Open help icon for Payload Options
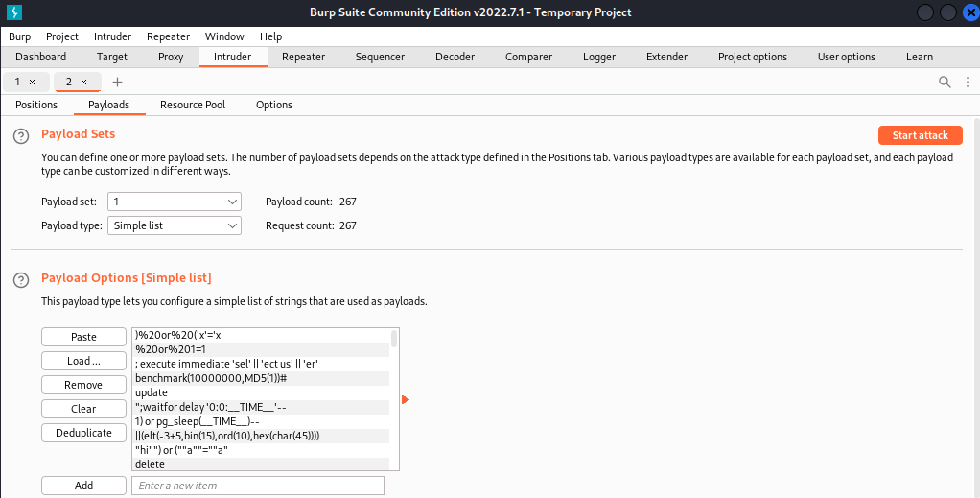This screenshot has height=498, width=980. tap(21, 279)
